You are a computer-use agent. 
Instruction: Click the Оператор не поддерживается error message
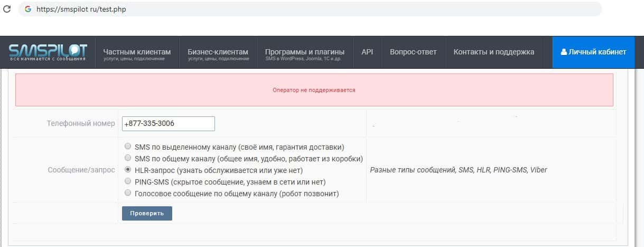(314, 90)
